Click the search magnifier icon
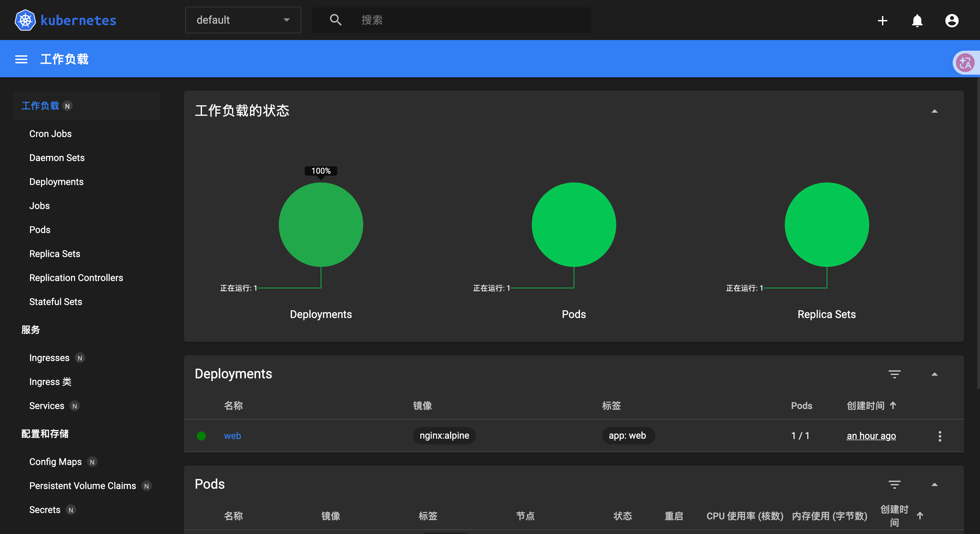This screenshot has width=980, height=534. (x=336, y=20)
